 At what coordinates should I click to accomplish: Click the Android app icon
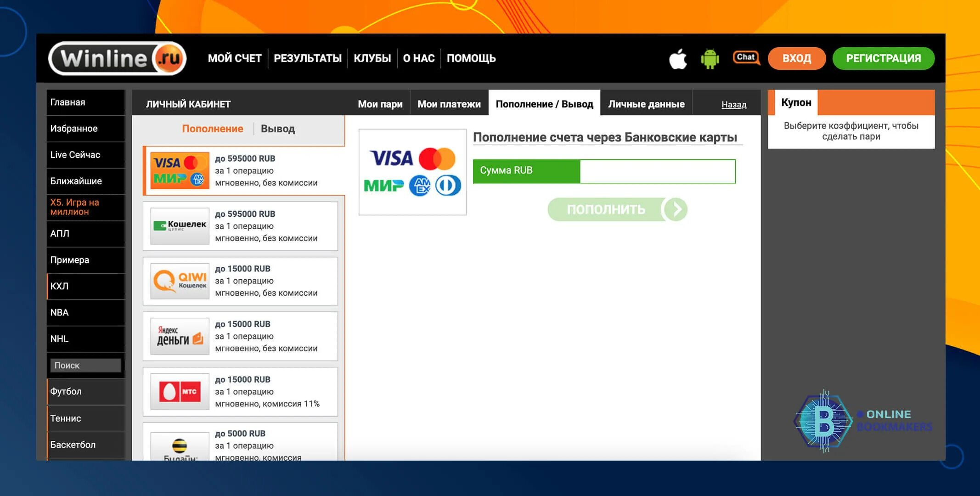click(x=709, y=57)
